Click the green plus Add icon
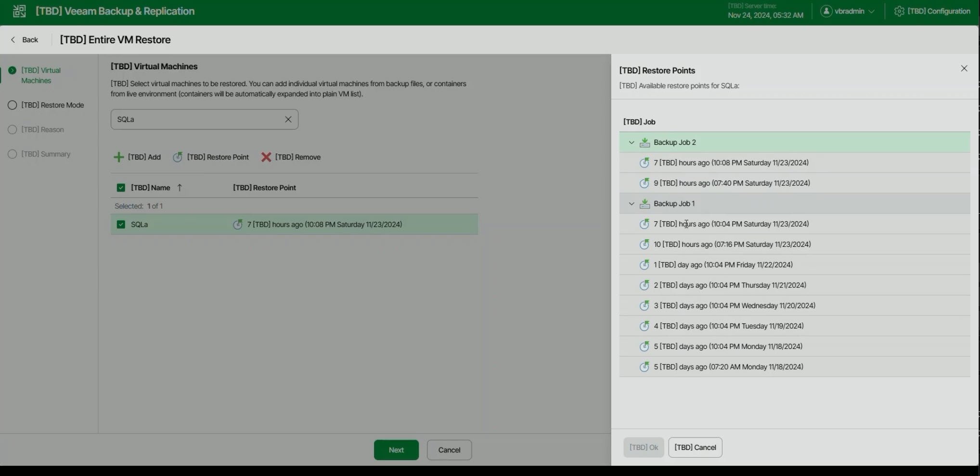This screenshot has width=980, height=476. point(118,157)
